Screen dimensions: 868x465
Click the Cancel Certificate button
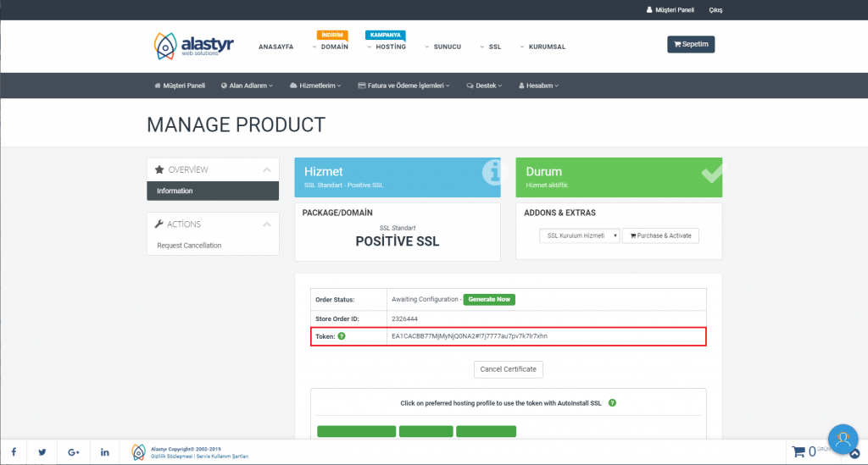point(509,369)
